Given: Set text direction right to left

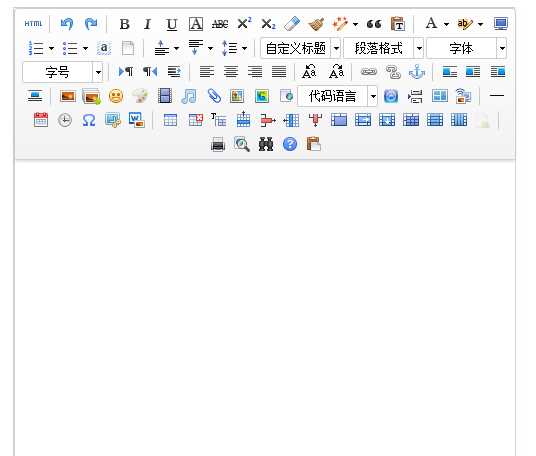Looking at the screenshot, I should 150,72.
